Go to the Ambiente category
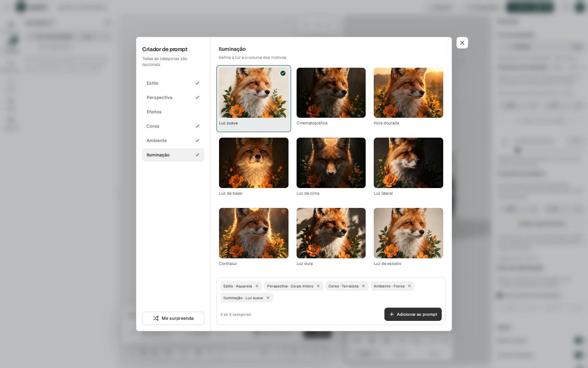 pos(173,141)
